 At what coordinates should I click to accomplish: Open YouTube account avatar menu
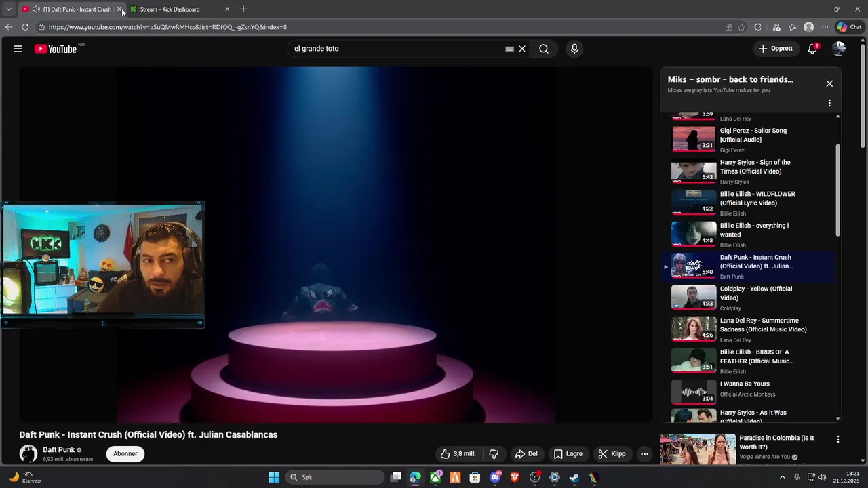[x=839, y=49]
